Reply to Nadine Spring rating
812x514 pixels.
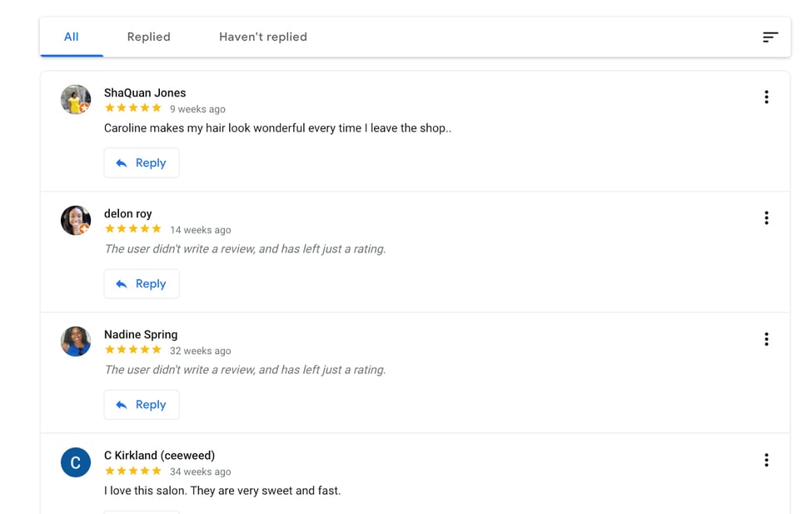tap(142, 405)
